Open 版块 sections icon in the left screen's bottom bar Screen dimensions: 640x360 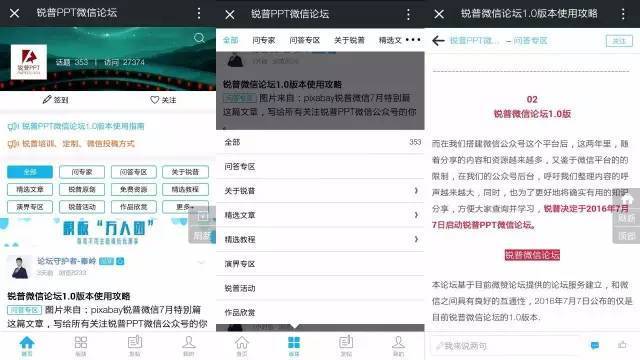pyautogui.click(x=81, y=346)
